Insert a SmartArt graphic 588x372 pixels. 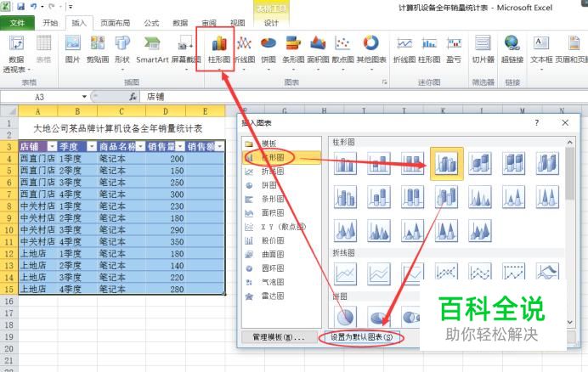pos(152,48)
